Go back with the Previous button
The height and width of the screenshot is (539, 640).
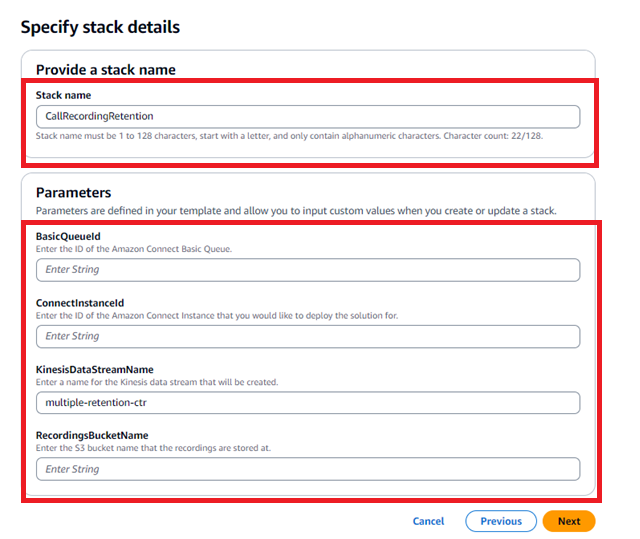point(500,521)
